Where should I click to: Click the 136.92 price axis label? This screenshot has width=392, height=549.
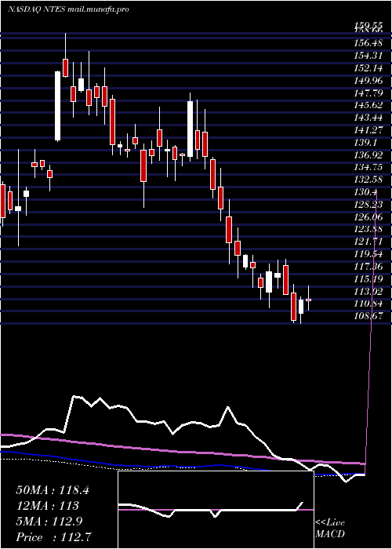(368, 155)
